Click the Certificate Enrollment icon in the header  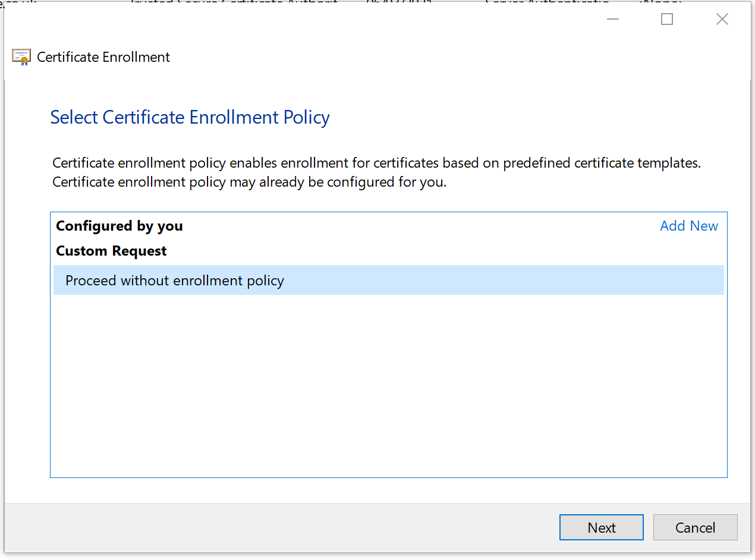coord(21,56)
